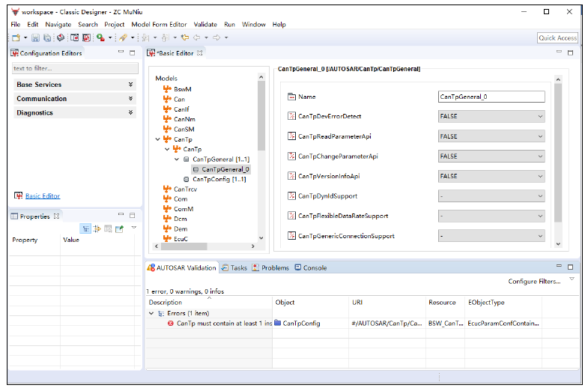Click the generate cube icon in toolbar

pos(61,38)
